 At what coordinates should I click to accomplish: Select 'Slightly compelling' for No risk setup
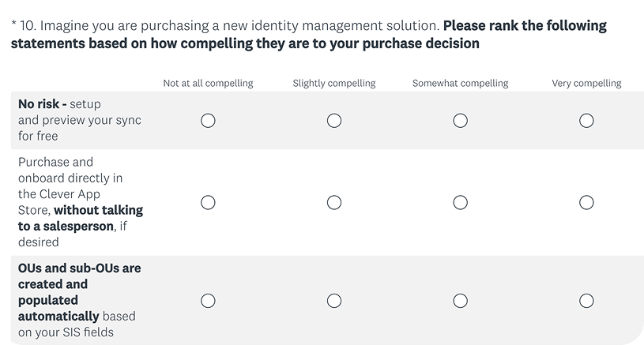(334, 121)
